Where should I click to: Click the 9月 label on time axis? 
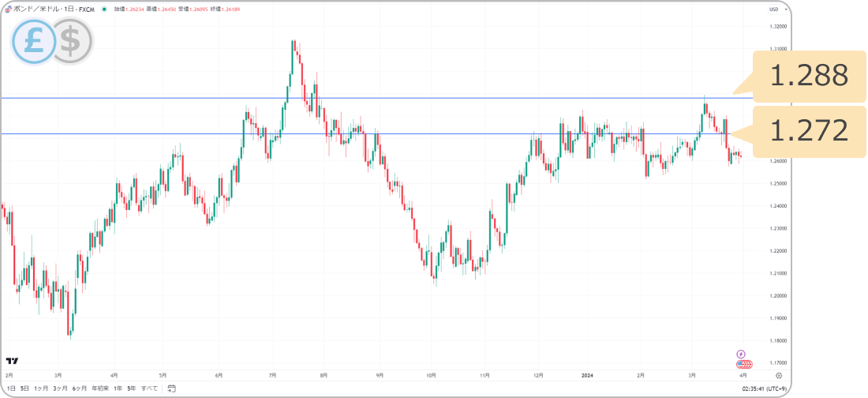tap(380, 375)
